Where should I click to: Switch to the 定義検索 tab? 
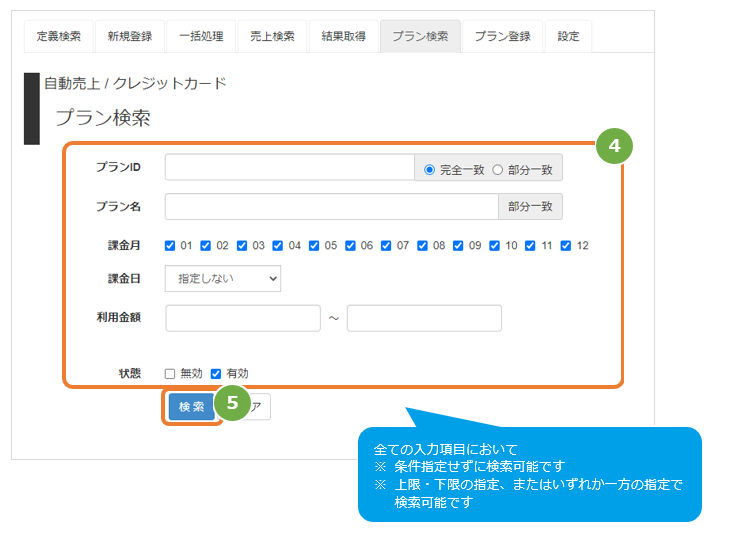coord(59,36)
